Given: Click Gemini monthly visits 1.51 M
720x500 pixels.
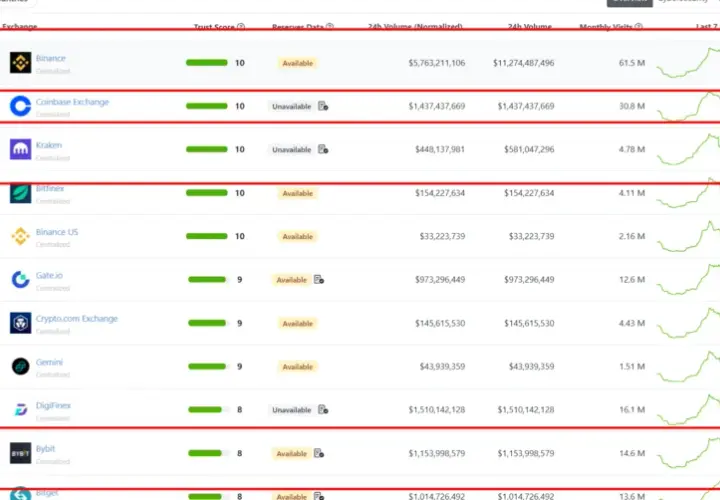Looking at the screenshot, I should pyautogui.click(x=632, y=366).
